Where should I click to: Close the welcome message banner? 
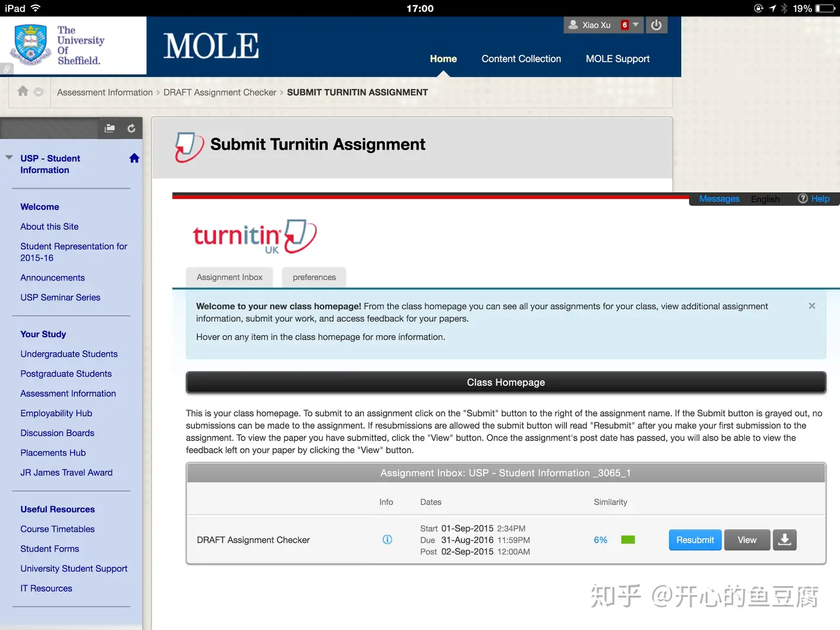click(811, 306)
